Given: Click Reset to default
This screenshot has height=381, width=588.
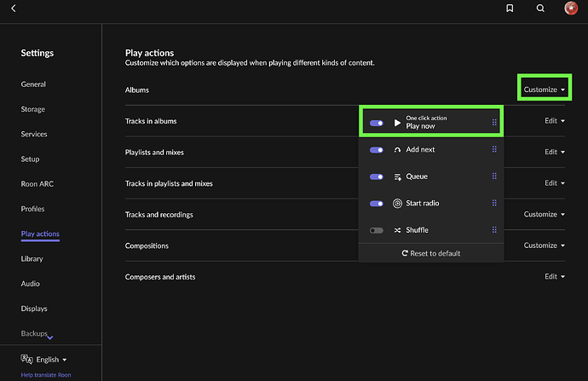Looking at the screenshot, I should [430, 254].
